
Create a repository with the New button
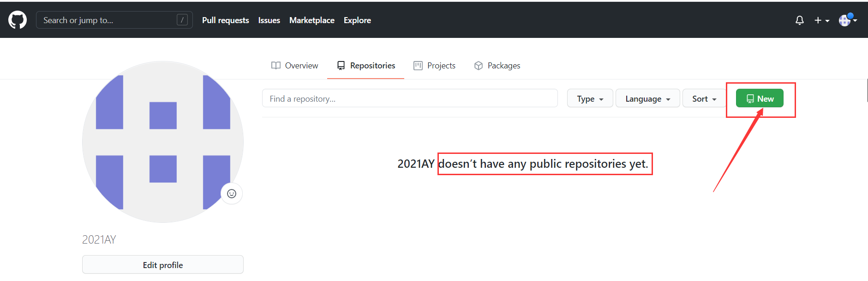click(x=760, y=98)
